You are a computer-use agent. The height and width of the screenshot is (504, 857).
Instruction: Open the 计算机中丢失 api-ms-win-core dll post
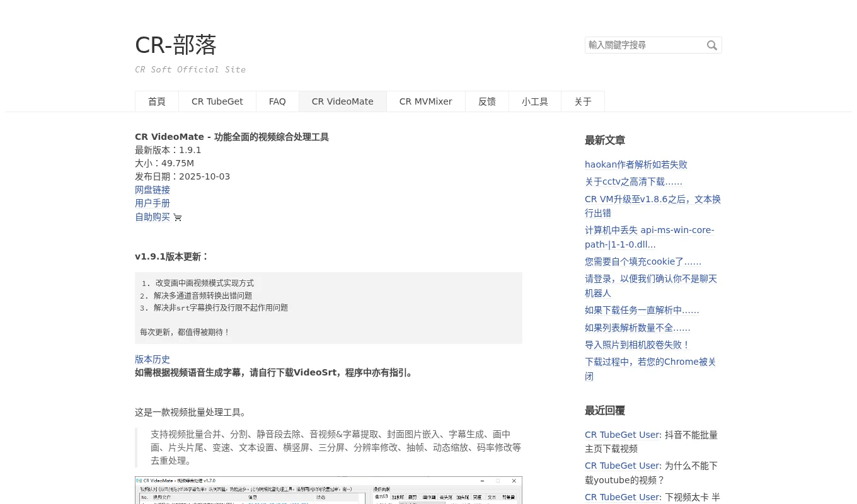tap(649, 237)
